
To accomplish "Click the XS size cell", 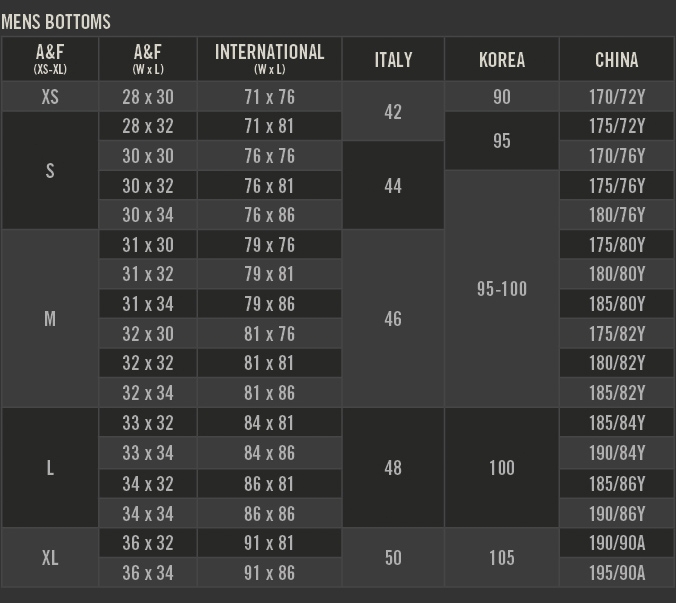I will coord(50,97).
